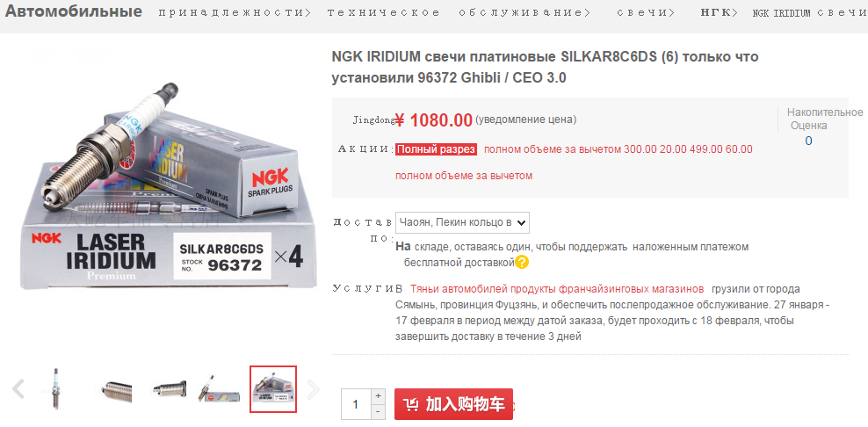The image size is (868, 427).
Task: Click the red add-to-cart button
Action: [454, 404]
